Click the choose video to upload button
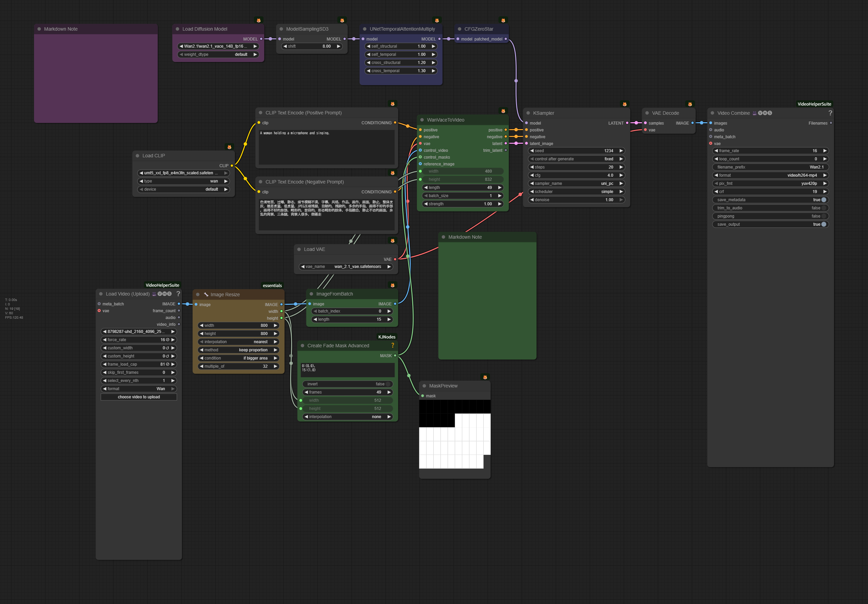 tap(139, 397)
